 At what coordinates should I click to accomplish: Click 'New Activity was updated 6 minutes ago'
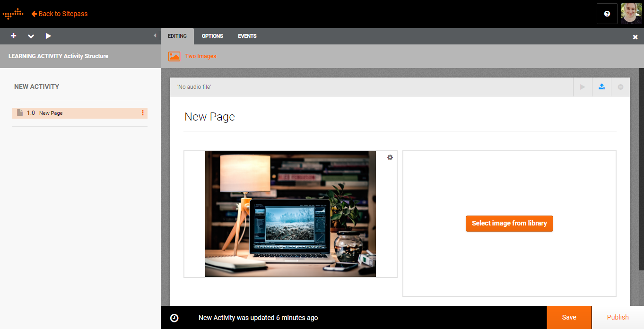coord(258,318)
